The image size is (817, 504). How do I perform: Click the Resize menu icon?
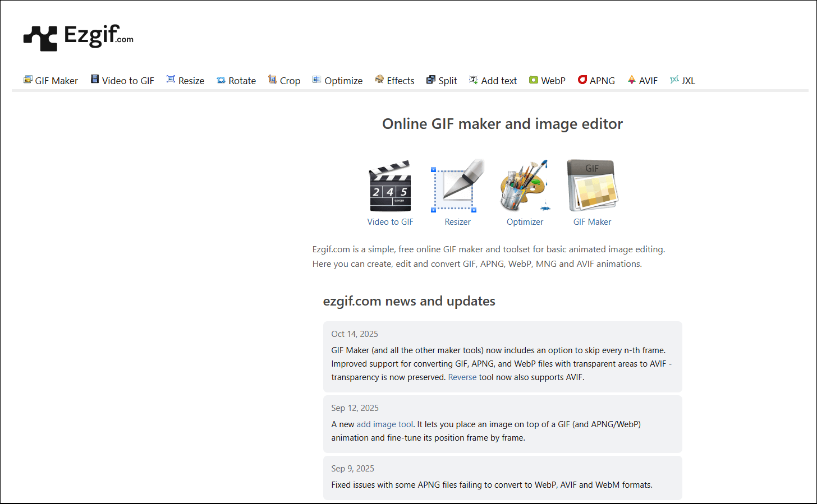tap(171, 80)
